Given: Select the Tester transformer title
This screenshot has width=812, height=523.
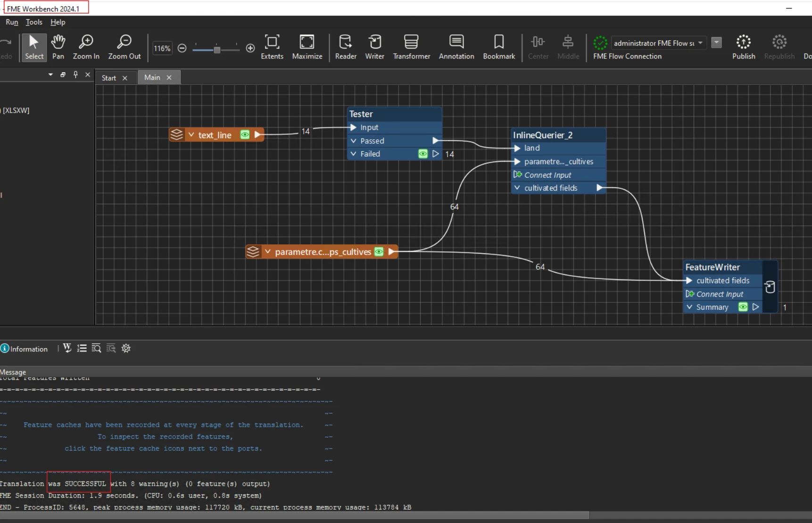Looking at the screenshot, I should pos(361,114).
